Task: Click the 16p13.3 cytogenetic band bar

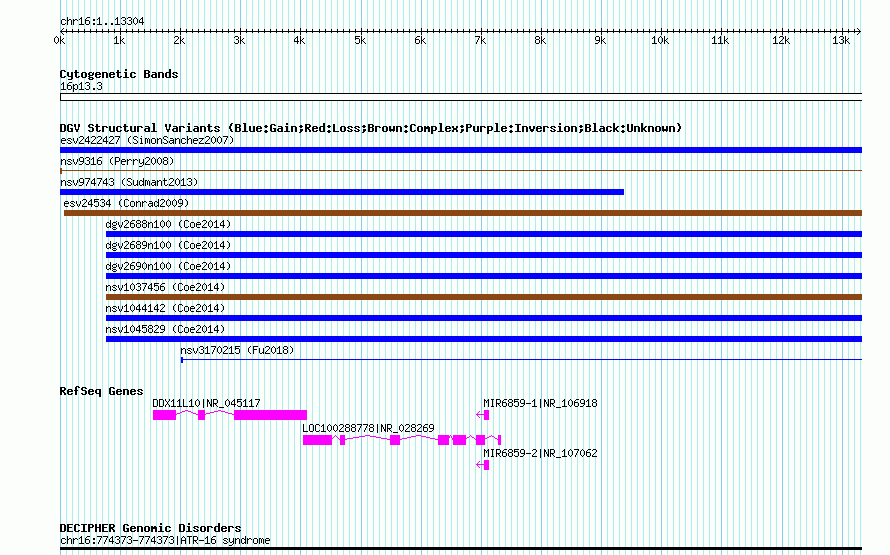Action: (461, 98)
